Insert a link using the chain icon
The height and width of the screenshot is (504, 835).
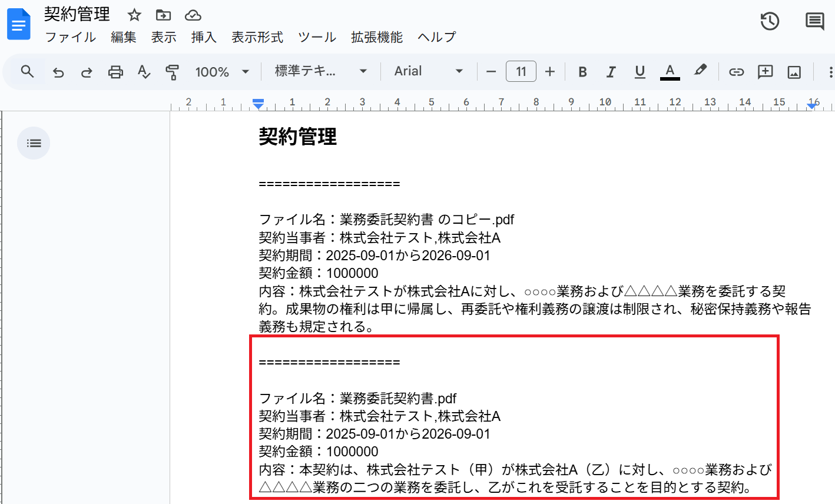click(x=736, y=72)
